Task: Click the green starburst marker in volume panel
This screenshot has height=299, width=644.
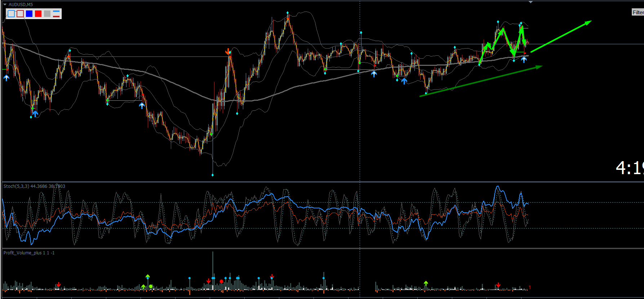Action: tap(151, 287)
